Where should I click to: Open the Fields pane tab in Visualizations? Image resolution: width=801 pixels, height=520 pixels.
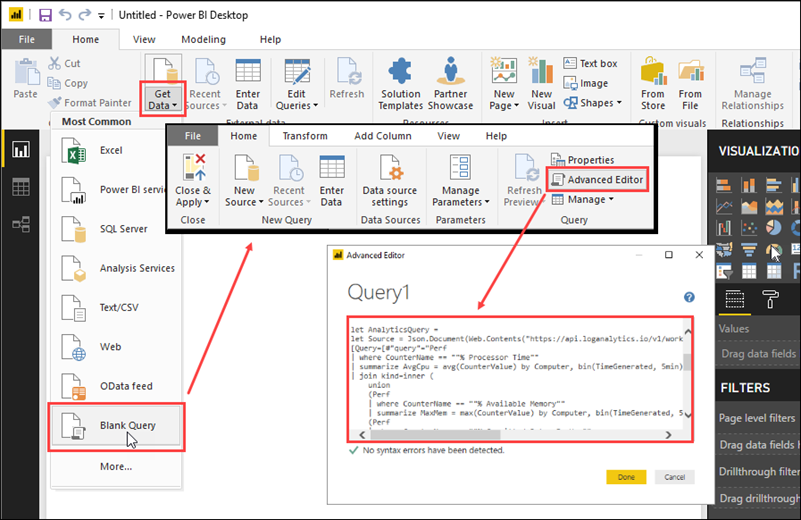pos(735,299)
